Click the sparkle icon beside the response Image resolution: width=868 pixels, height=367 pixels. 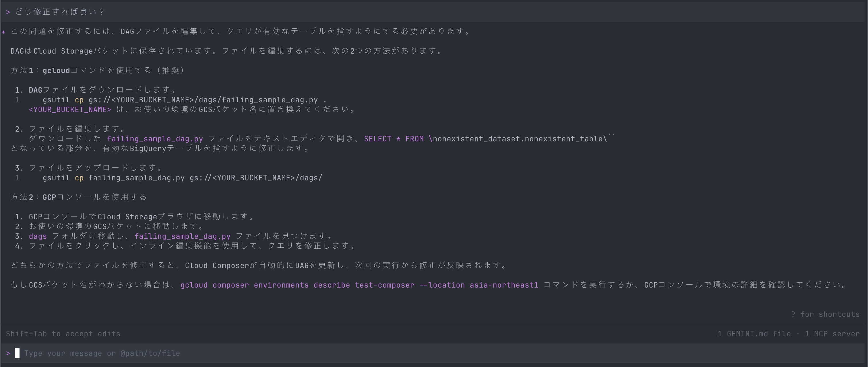[4, 32]
